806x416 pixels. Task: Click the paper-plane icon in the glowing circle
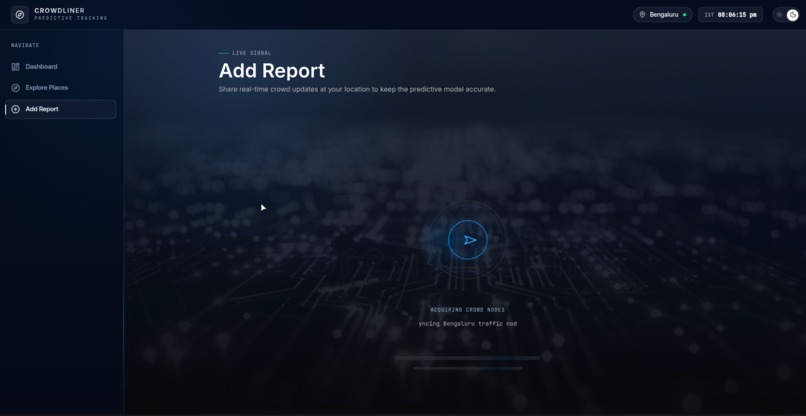[470, 240]
